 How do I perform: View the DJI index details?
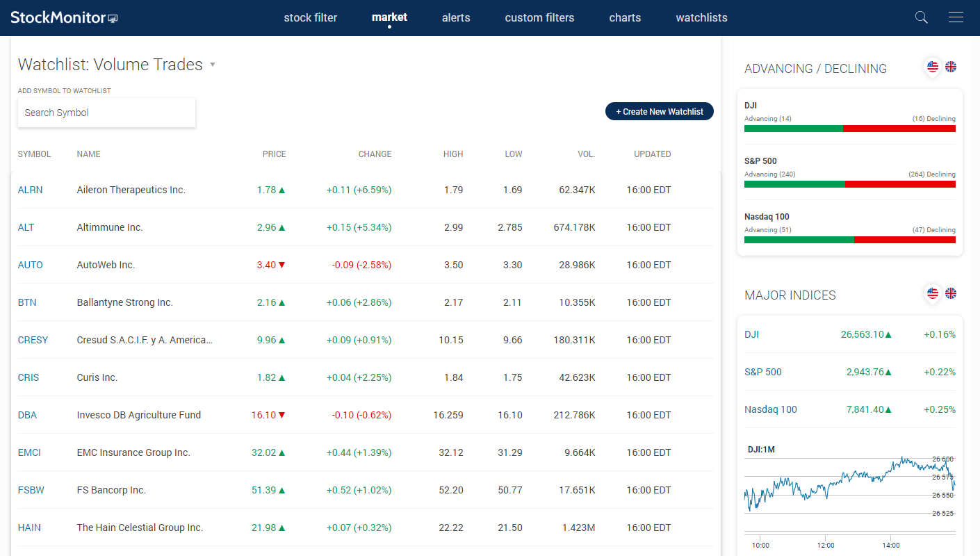coord(751,334)
